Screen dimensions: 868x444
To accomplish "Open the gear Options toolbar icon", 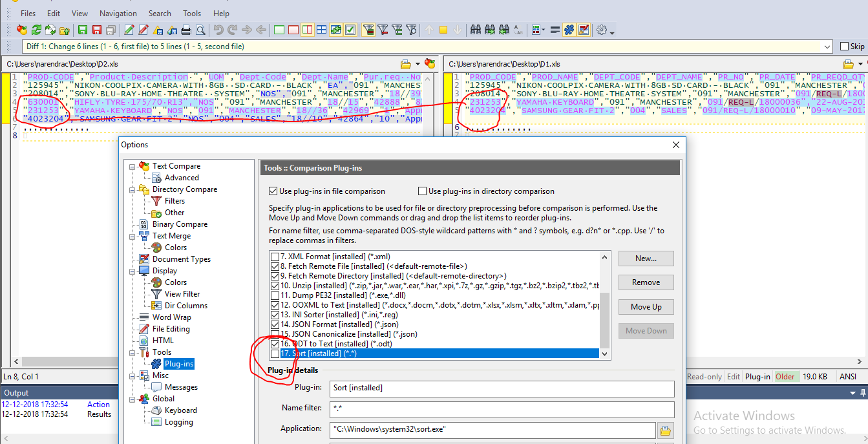I will pos(602,30).
